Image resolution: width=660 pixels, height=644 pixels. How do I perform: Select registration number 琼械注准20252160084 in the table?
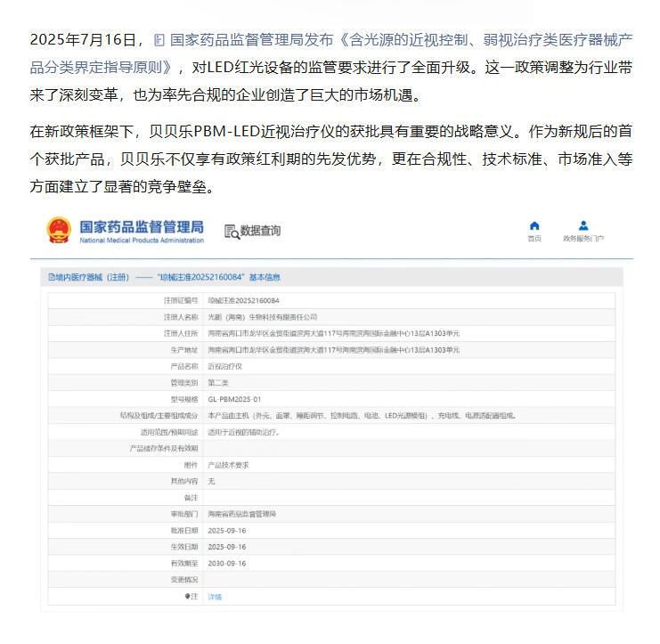(243, 301)
